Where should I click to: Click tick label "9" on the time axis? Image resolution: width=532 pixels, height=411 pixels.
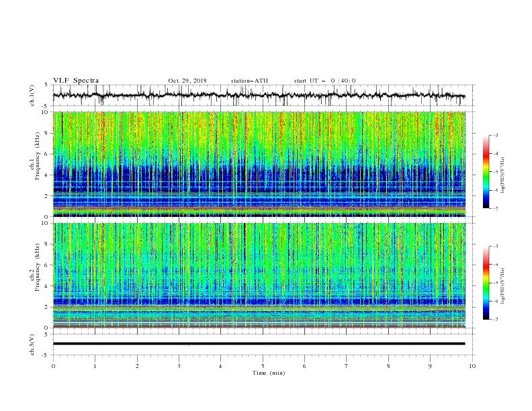[430, 366]
